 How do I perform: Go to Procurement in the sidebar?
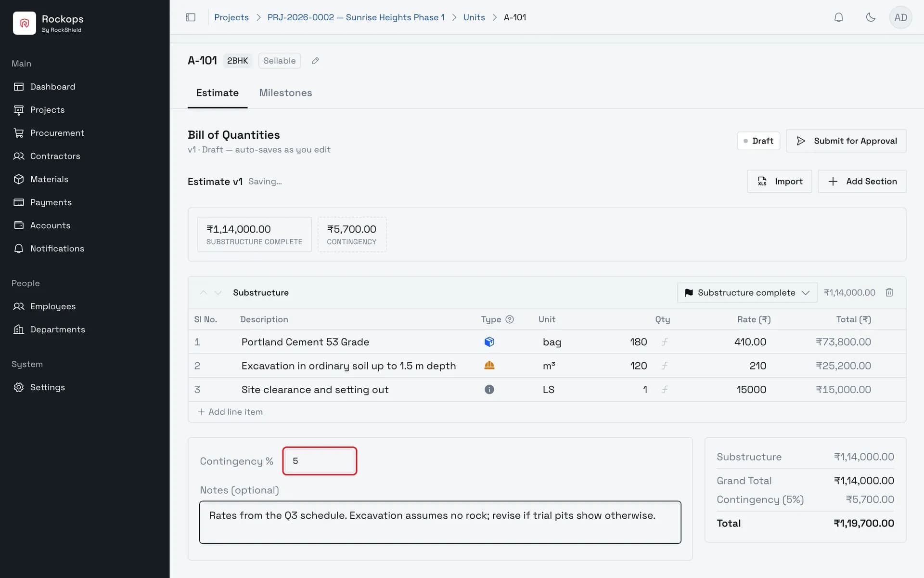[57, 133]
